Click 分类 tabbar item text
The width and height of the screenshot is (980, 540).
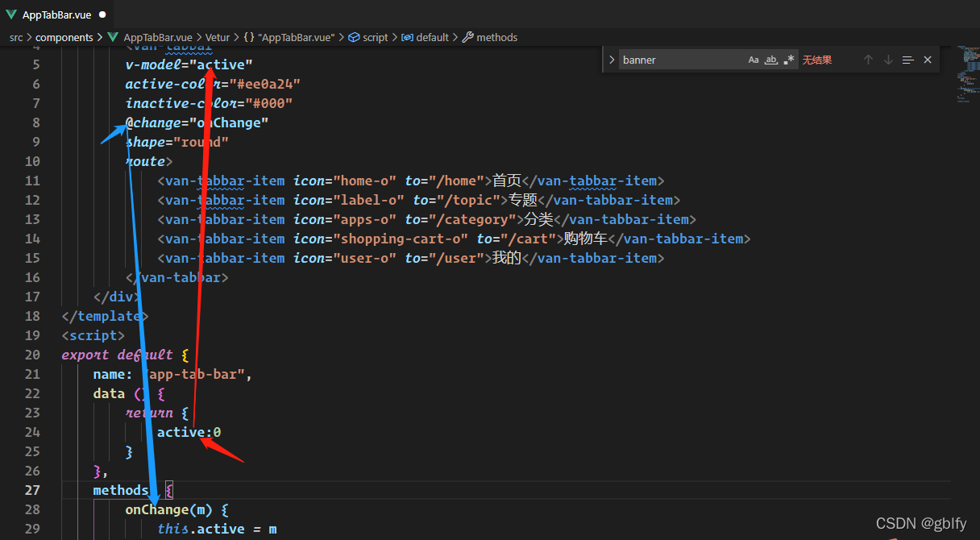click(x=539, y=219)
